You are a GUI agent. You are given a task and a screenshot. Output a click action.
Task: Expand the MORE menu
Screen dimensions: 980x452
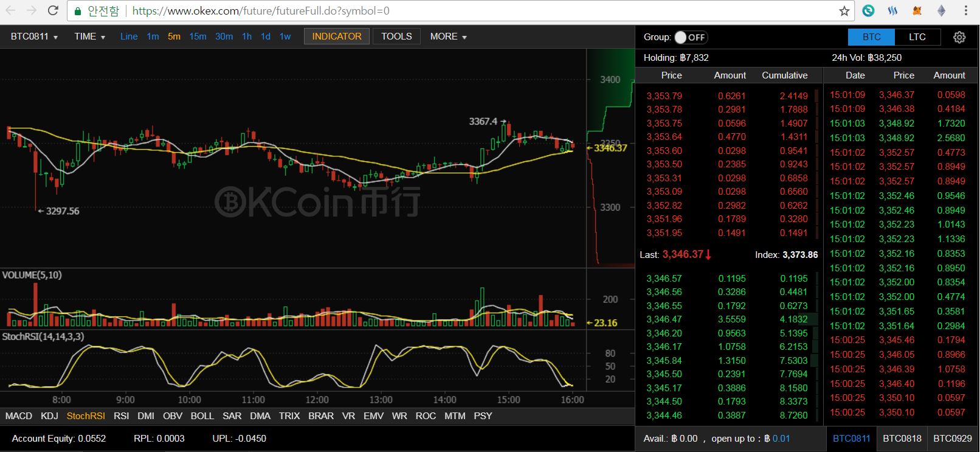(x=449, y=37)
